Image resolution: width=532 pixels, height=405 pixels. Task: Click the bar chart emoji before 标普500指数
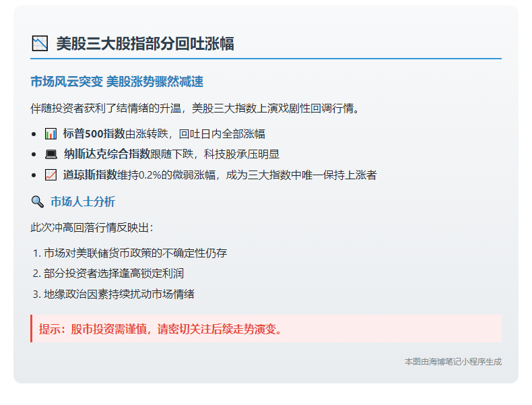pyautogui.click(x=51, y=133)
